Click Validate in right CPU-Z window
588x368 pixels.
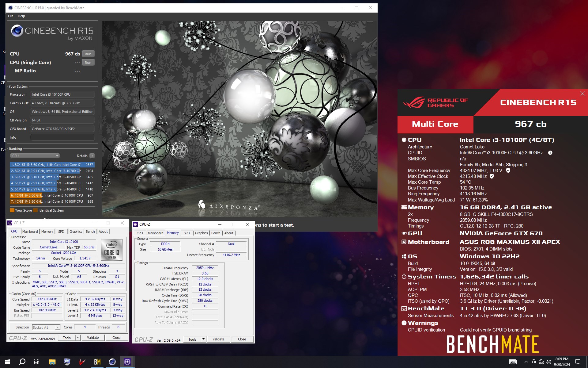[218, 339]
